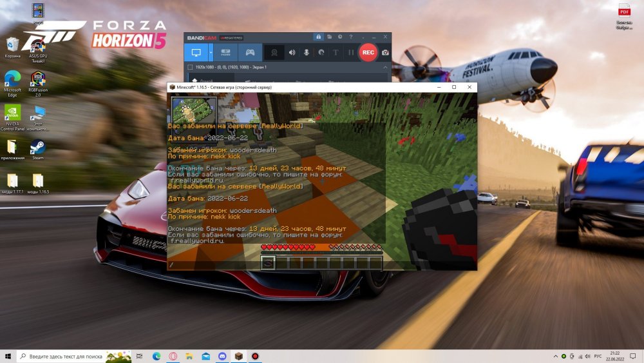Open Opera GX from the taskbar
This screenshot has width=644, height=363.
coord(173,356)
